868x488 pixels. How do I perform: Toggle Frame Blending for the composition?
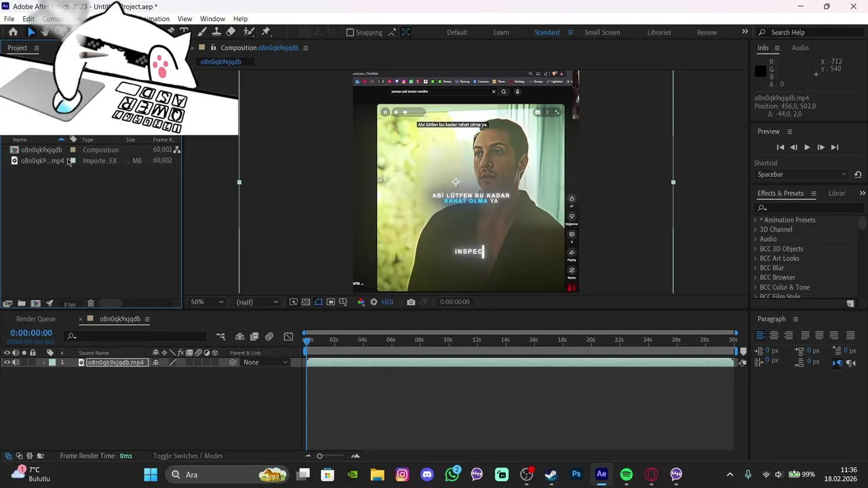click(254, 336)
